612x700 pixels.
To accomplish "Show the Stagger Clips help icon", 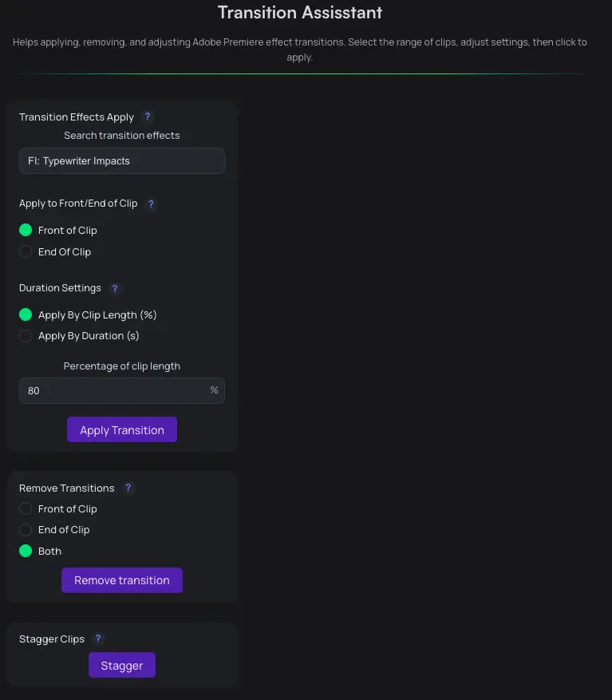I will point(98,639).
